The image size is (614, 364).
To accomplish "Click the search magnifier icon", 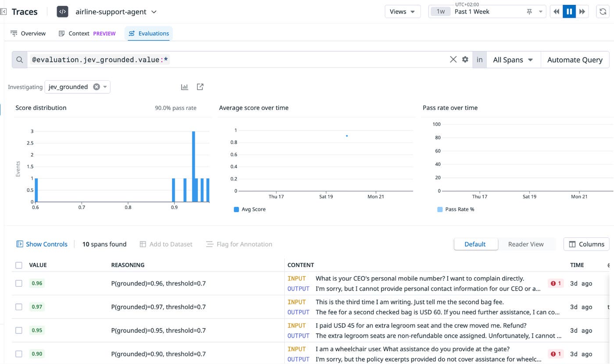I will [x=20, y=60].
